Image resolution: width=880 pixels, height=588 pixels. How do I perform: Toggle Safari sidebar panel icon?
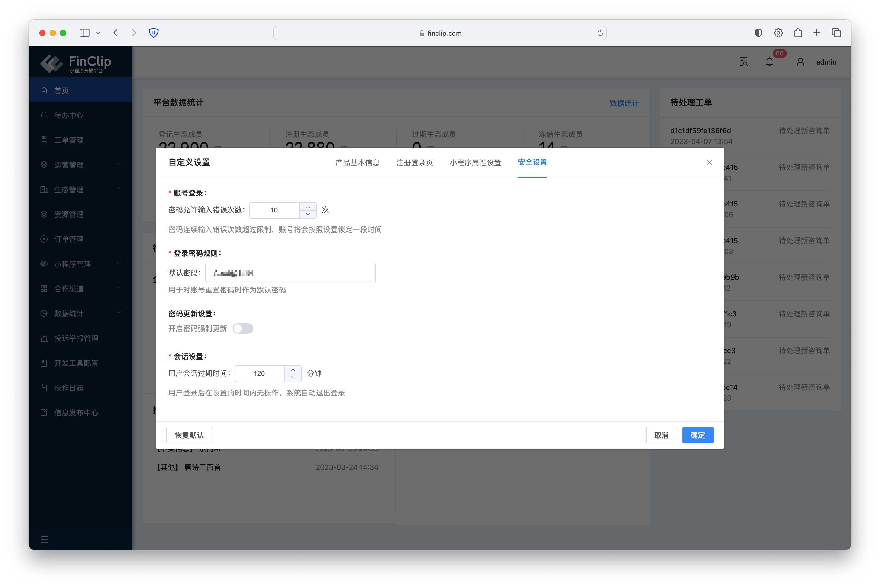pos(84,33)
